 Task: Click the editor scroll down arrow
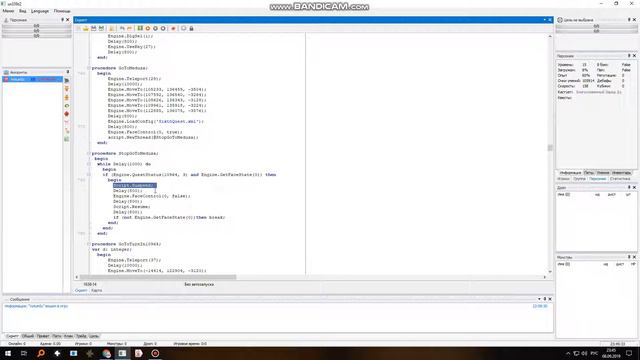pos(550,272)
